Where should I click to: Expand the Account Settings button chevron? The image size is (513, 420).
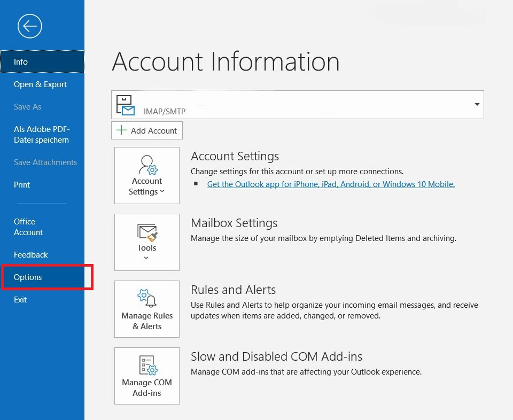coord(162,191)
